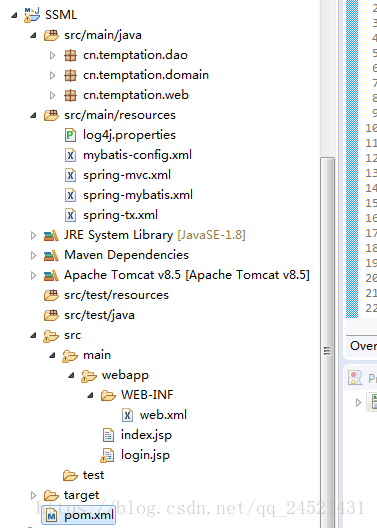377x528 pixels.
Task: Click the pom.xml Maven file icon
Action: click(x=51, y=516)
